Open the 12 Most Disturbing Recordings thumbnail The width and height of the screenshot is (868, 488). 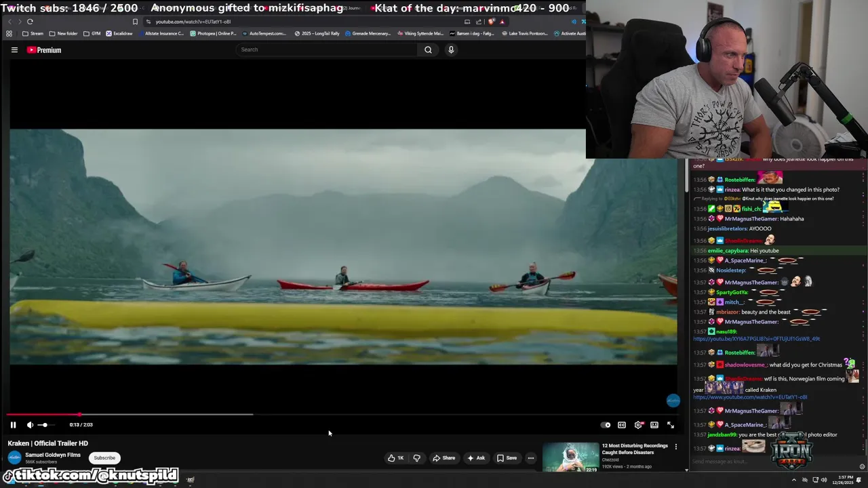coord(570,457)
